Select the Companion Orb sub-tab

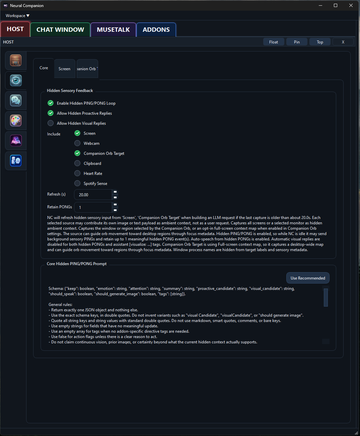pyautogui.click(x=87, y=69)
